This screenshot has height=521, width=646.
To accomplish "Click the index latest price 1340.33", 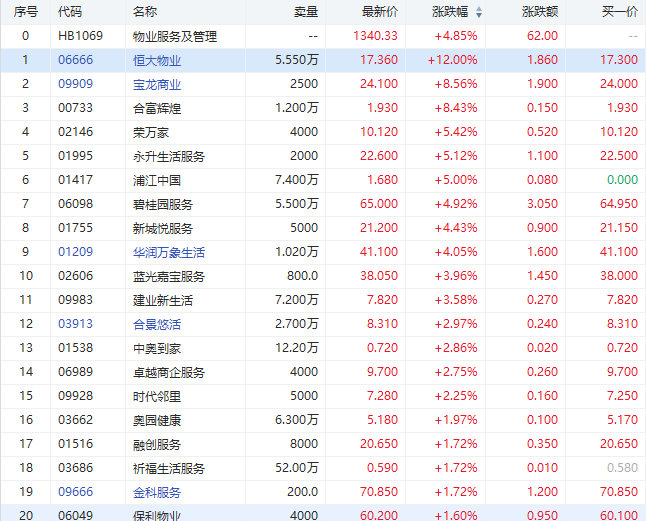I will click(x=375, y=36).
